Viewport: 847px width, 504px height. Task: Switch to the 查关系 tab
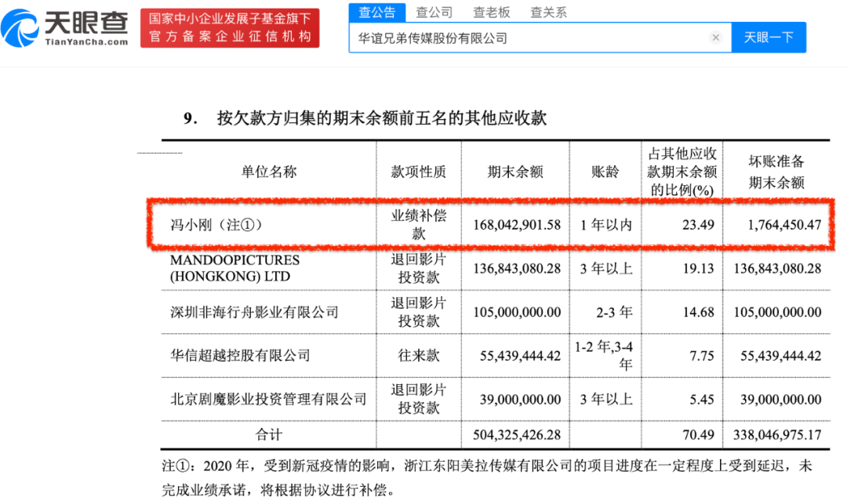[x=548, y=12]
